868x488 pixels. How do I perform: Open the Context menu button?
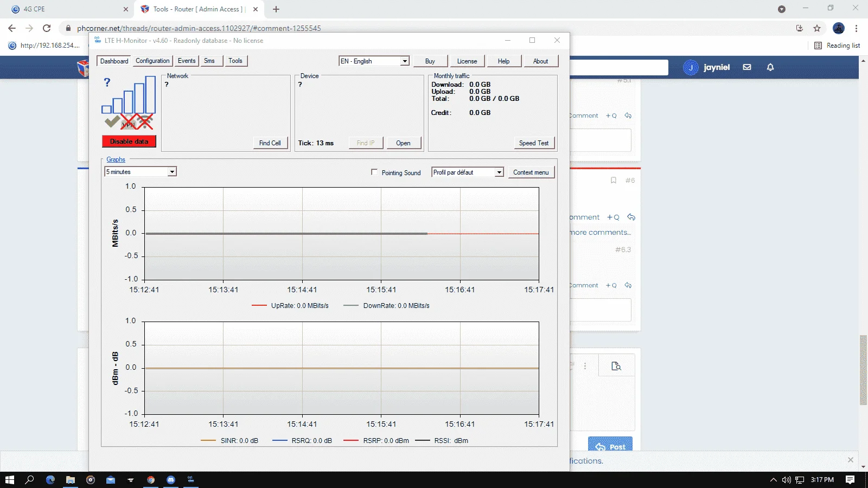pos(531,172)
